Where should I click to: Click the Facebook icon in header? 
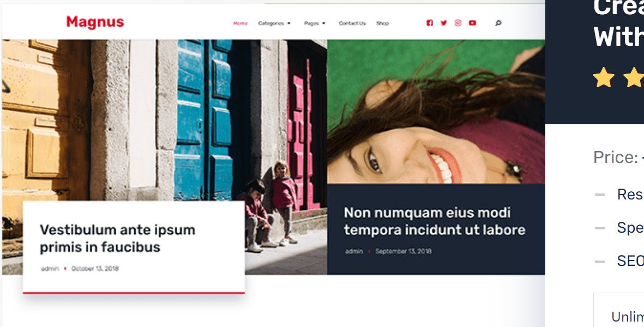430,23
